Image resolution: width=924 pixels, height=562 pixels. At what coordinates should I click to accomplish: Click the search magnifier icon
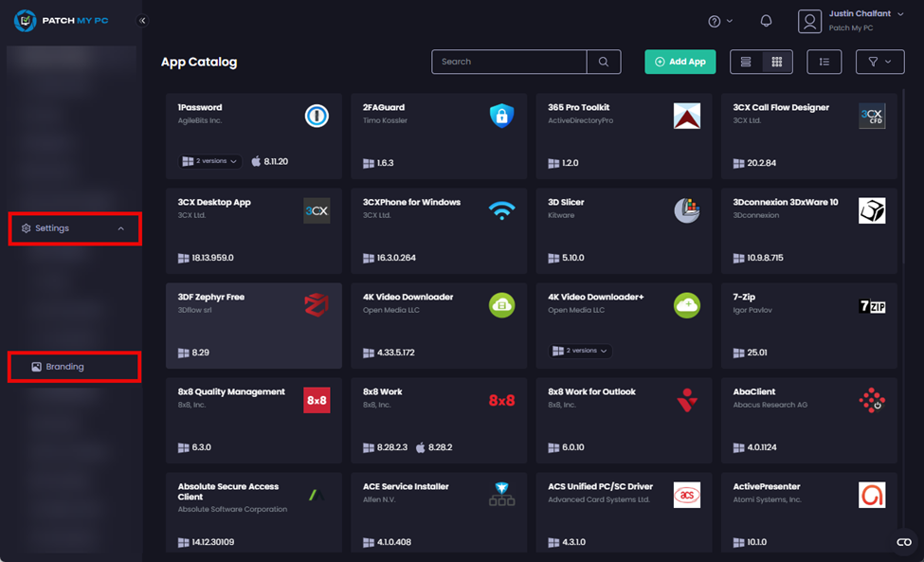[604, 62]
